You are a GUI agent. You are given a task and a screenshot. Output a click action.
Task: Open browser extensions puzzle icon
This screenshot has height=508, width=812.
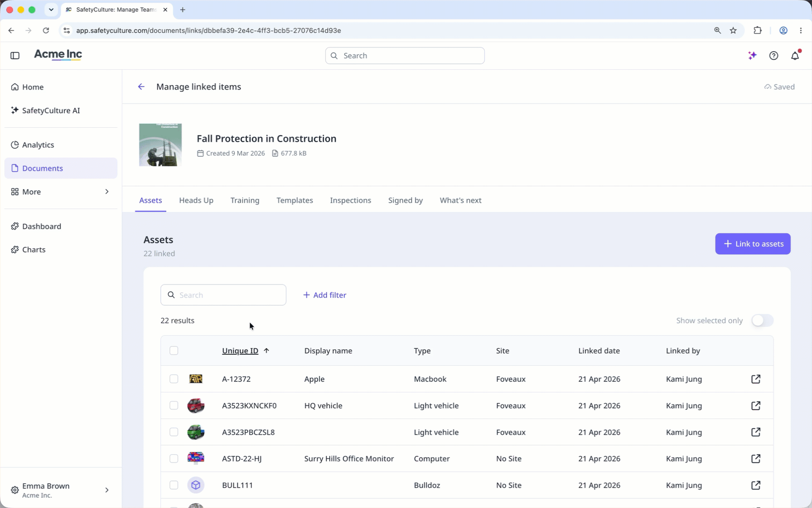click(x=757, y=30)
